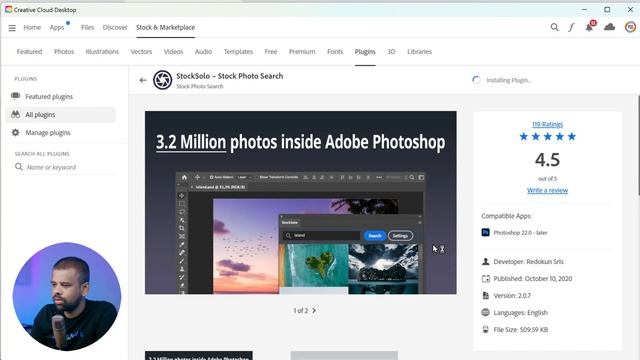The height and width of the screenshot is (360, 640).
Task: Click the StockSolo aperture logo icon
Action: 162,80
